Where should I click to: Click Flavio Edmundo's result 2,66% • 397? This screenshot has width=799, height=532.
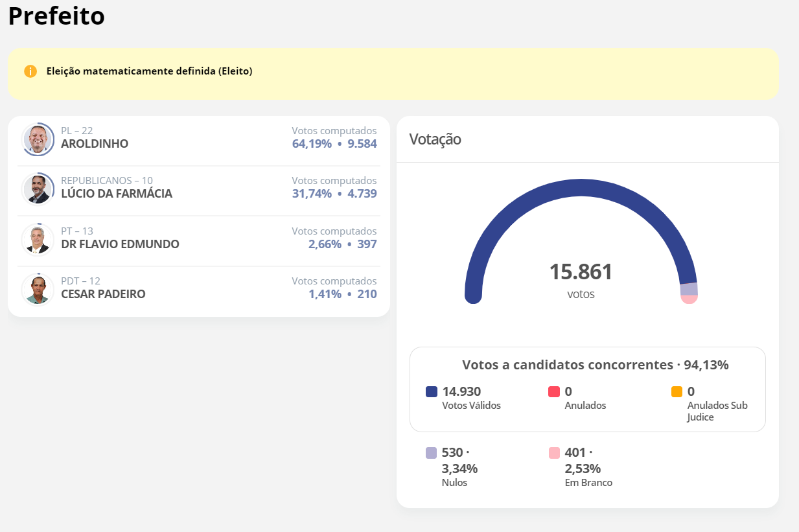pyautogui.click(x=342, y=244)
